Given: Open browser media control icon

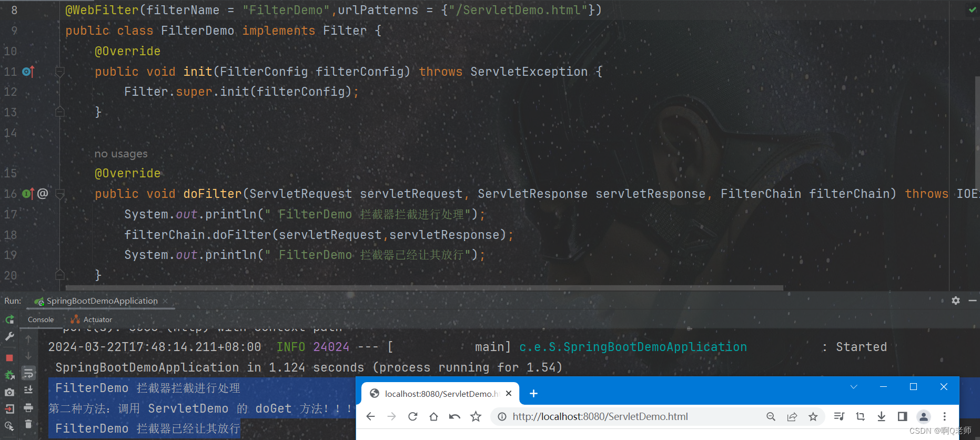Looking at the screenshot, I should (x=839, y=417).
